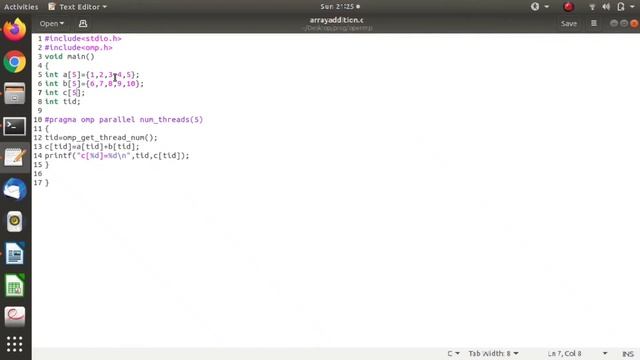Expand the system menu arrow at top right
This screenshot has width=640, height=360.
pos(632,7)
